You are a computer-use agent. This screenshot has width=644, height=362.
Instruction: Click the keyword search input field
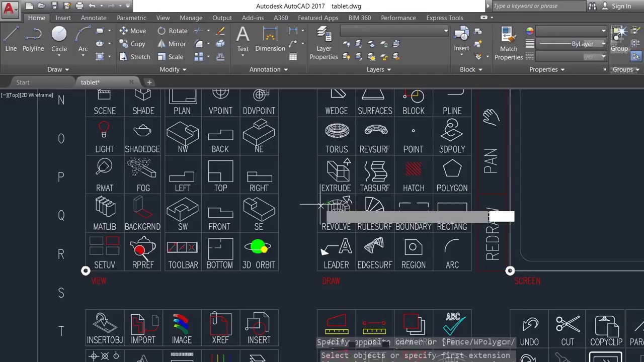538,6
